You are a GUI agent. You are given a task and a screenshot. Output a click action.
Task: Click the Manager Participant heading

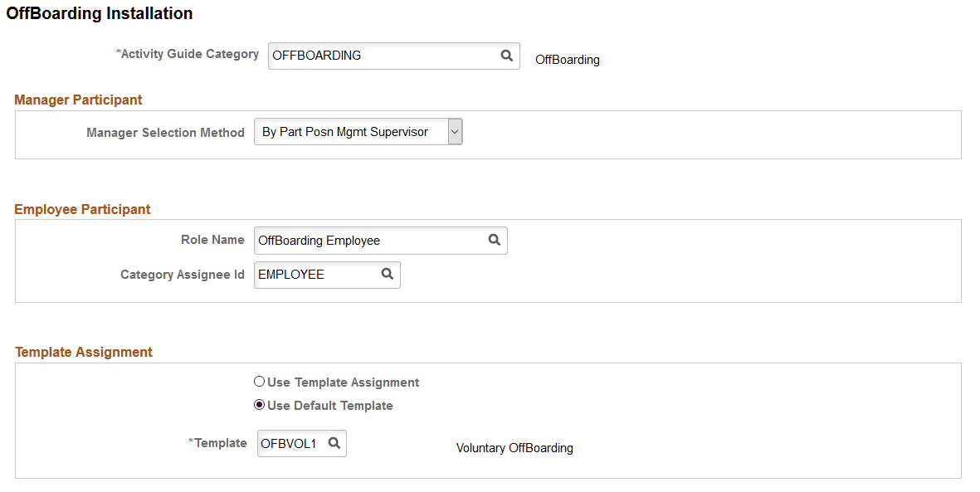[x=78, y=100]
